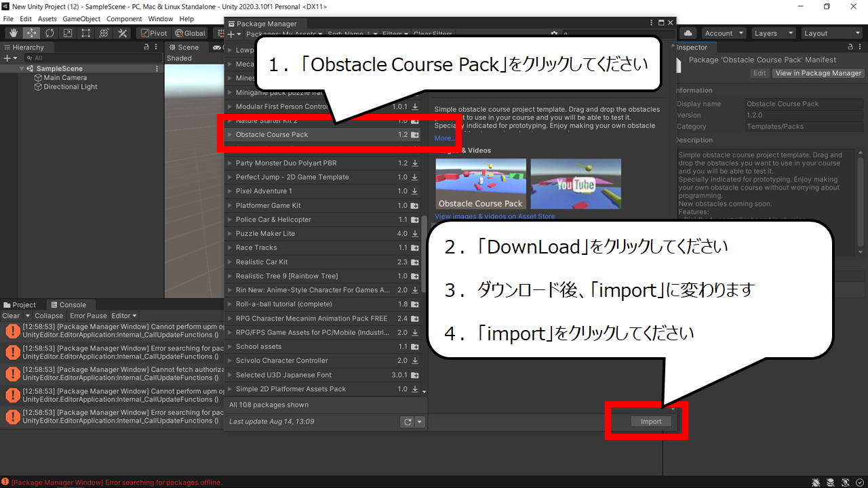
Task: Expand the Obstacle Course Pack entry
Action: (x=230, y=135)
